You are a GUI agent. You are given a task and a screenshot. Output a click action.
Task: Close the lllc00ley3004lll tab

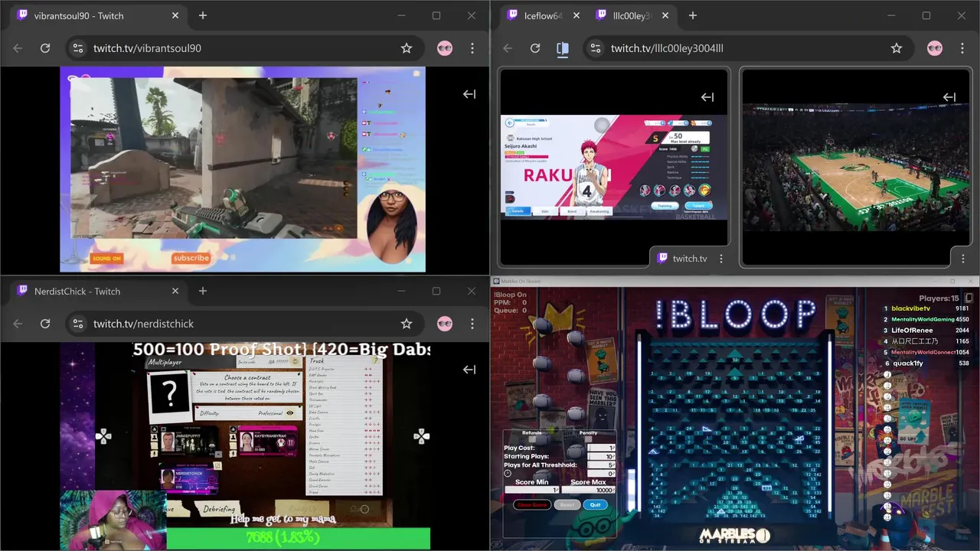coord(665,15)
